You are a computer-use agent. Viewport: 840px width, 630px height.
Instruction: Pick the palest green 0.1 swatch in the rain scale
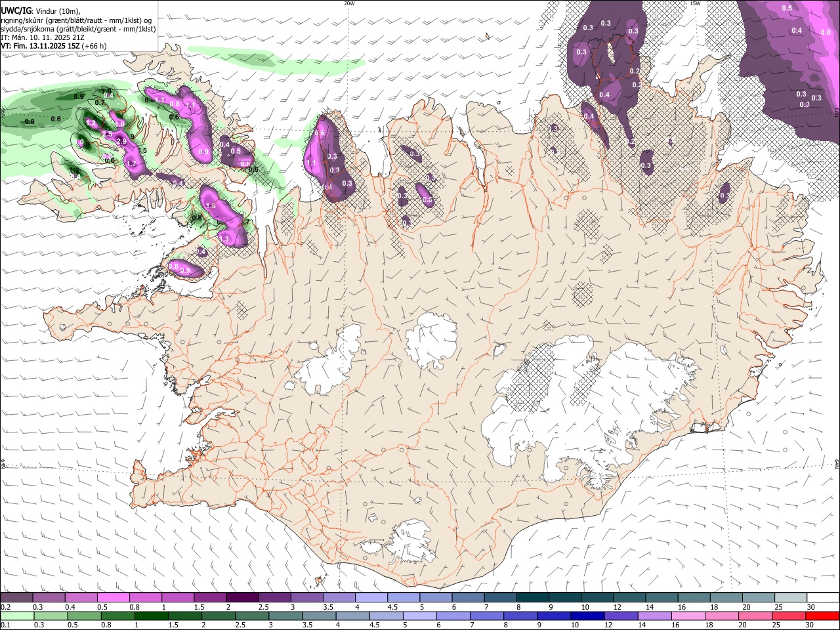tap(18, 616)
